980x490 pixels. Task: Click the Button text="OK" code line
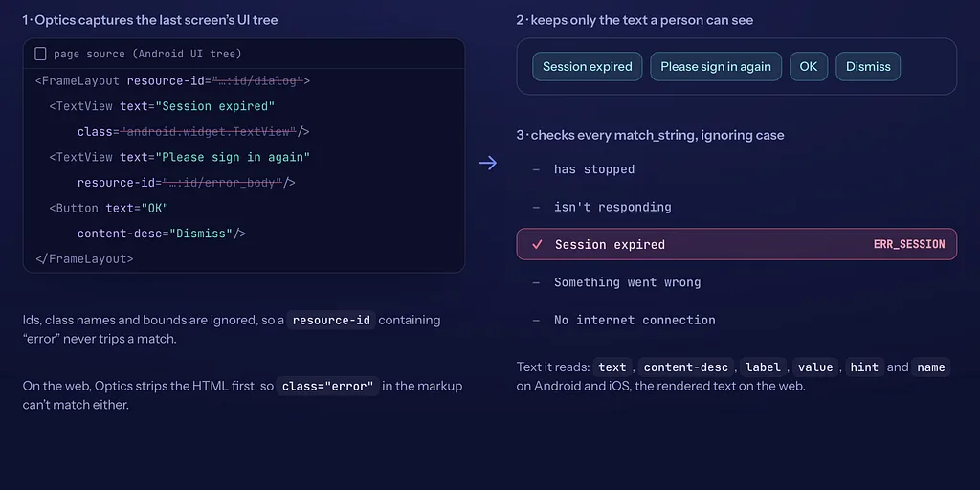[109, 208]
